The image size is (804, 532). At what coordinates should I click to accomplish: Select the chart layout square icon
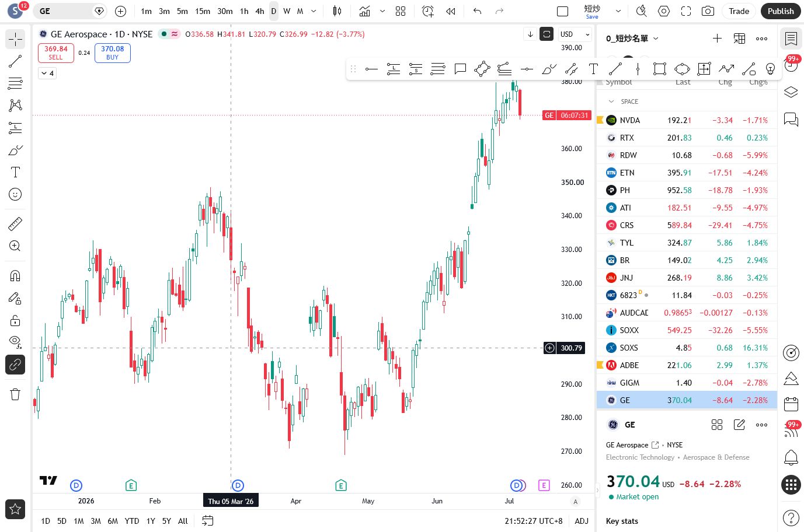click(x=563, y=11)
